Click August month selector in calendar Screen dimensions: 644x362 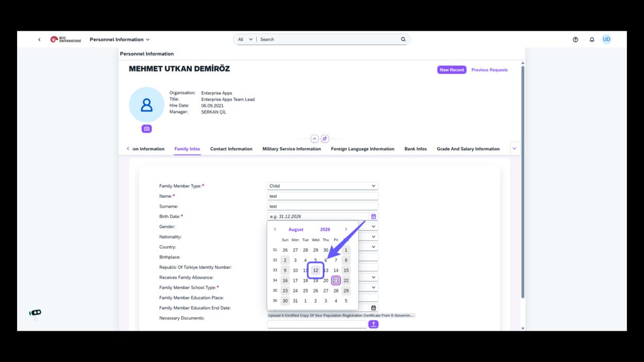[296, 230]
